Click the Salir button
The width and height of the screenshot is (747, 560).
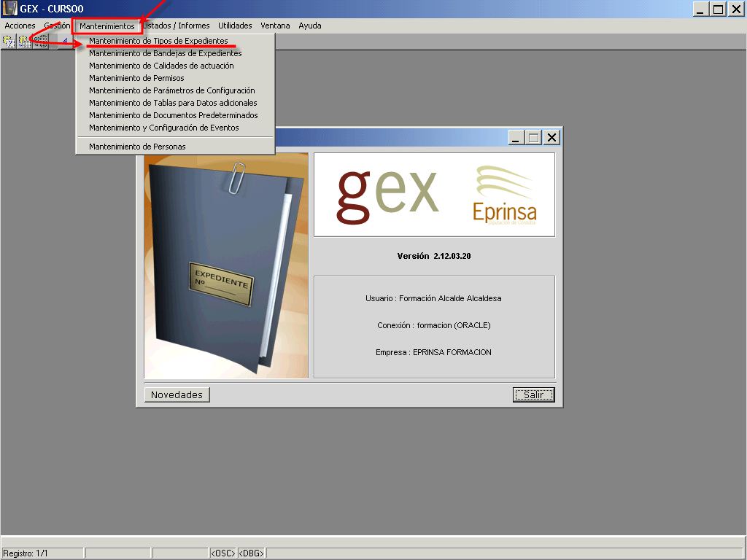[533, 394]
